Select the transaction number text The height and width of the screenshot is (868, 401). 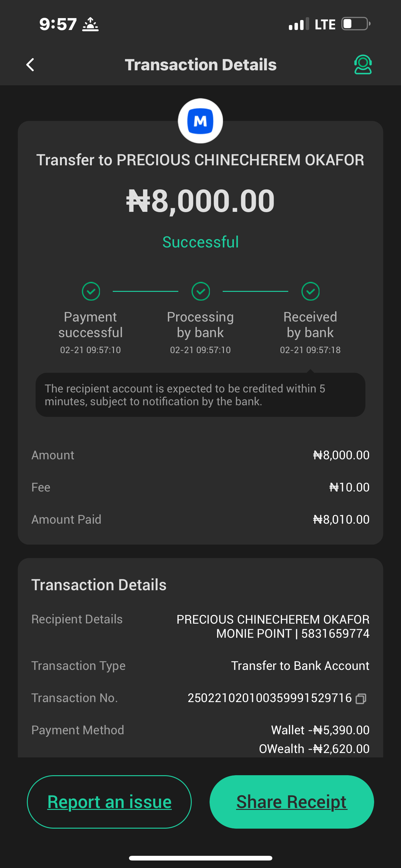[269, 698]
